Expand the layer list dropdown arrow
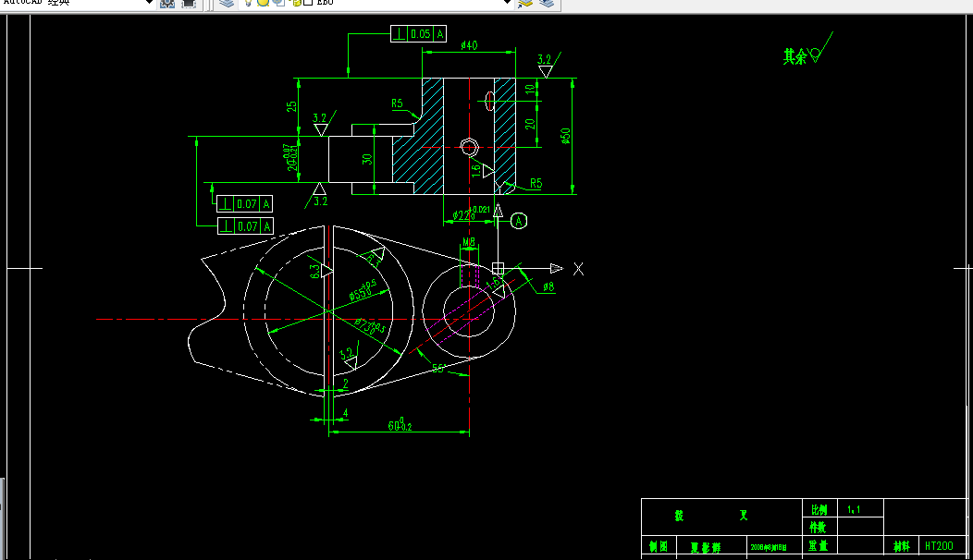The height and width of the screenshot is (560, 973). click(507, 3)
